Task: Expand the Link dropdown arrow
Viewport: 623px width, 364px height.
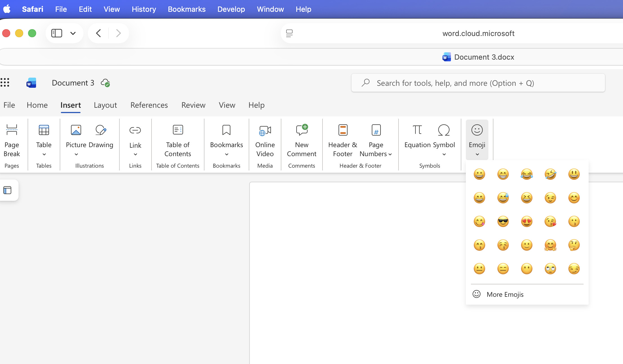Action: point(135,154)
